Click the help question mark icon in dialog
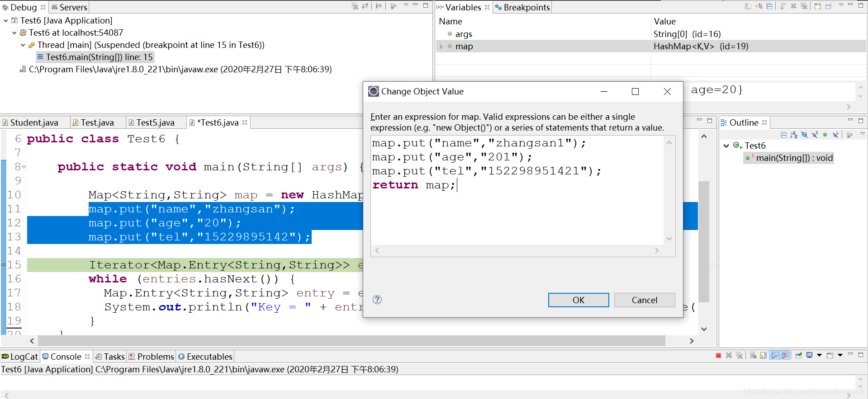 coord(377,300)
